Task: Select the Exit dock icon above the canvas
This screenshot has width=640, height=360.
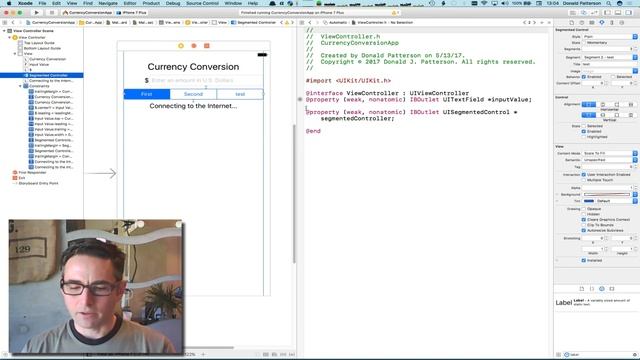Action: pos(207,46)
